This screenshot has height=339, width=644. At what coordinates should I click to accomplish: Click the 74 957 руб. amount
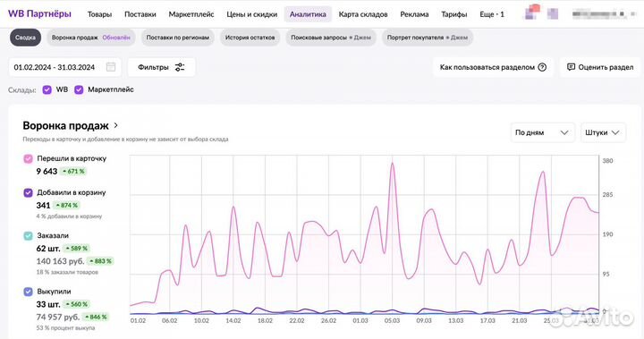point(57,318)
